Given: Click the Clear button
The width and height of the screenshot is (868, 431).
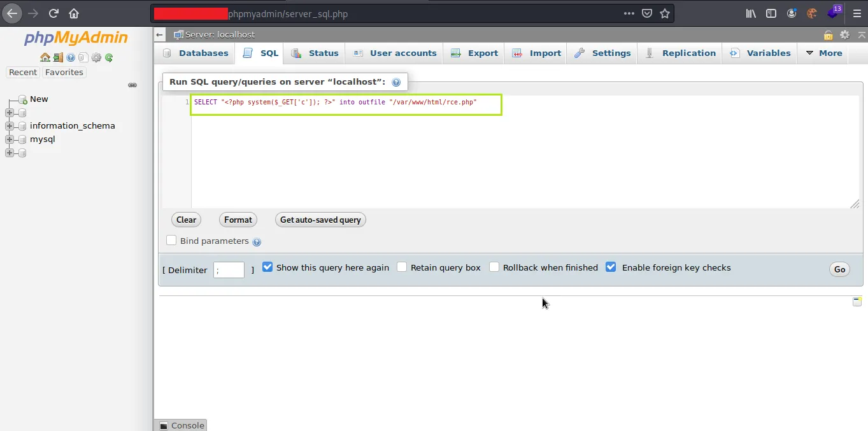Looking at the screenshot, I should point(186,220).
